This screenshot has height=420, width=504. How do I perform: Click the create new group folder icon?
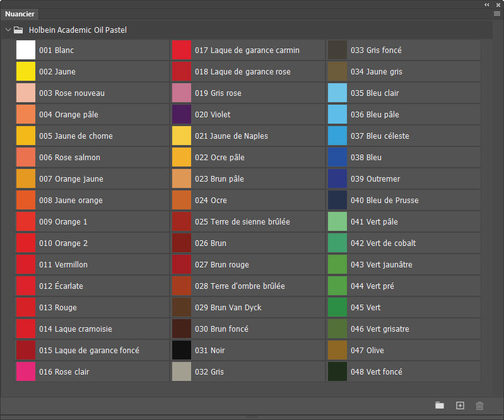click(x=440, y=405)
